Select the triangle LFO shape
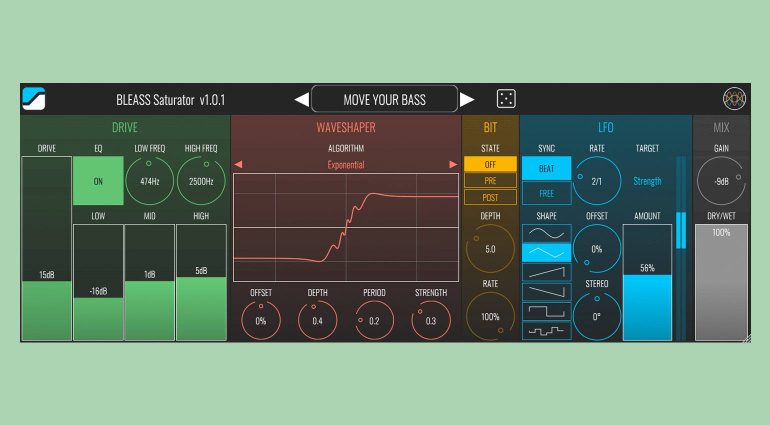Viewport: 770px width, 425px height. click(547, 253)
